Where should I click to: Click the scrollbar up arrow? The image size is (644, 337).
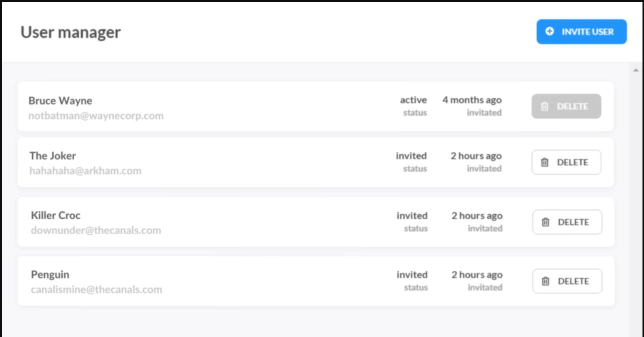pos(636,70)
